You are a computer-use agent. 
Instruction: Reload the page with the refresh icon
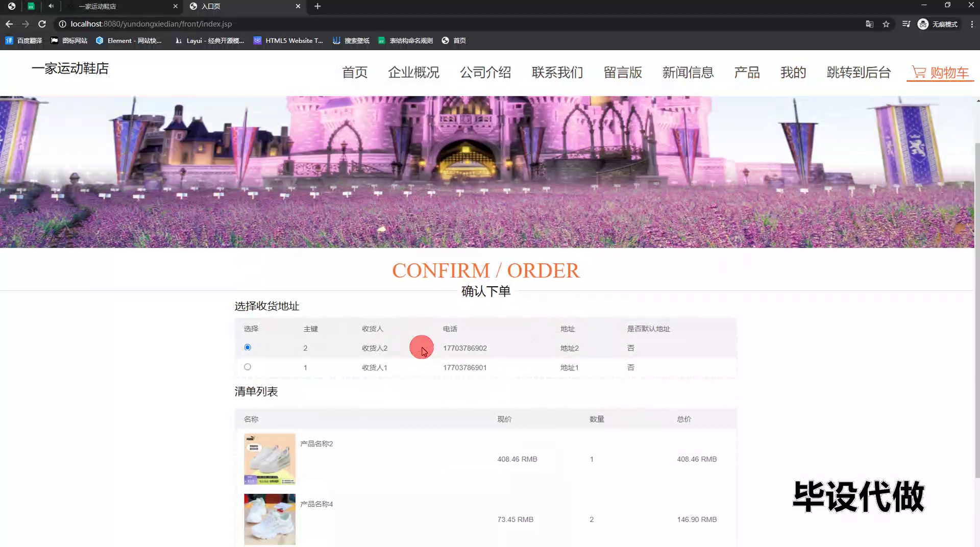(42, 24)
